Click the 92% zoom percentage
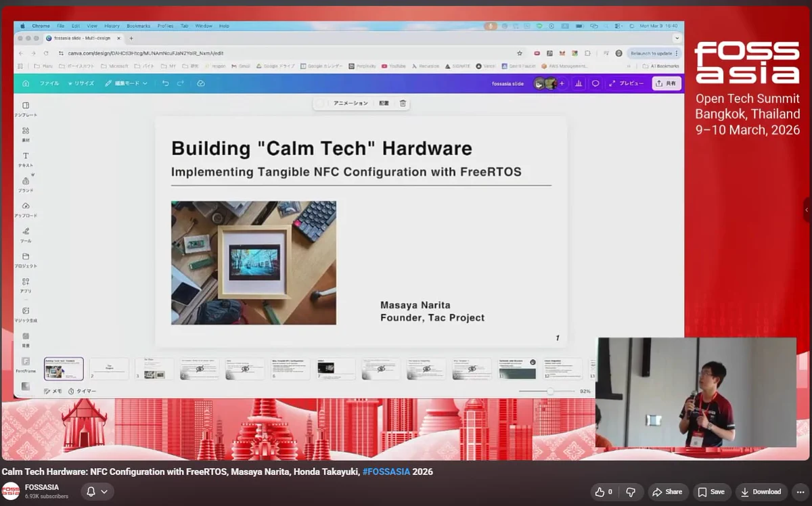812x506 pixels. (585, 391)
